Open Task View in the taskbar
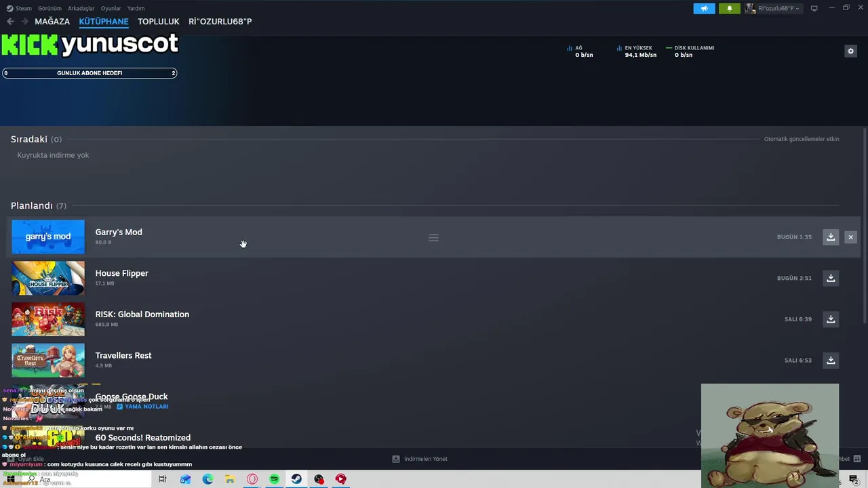Screen dimensions: 868x488 (x=162, y=479)
